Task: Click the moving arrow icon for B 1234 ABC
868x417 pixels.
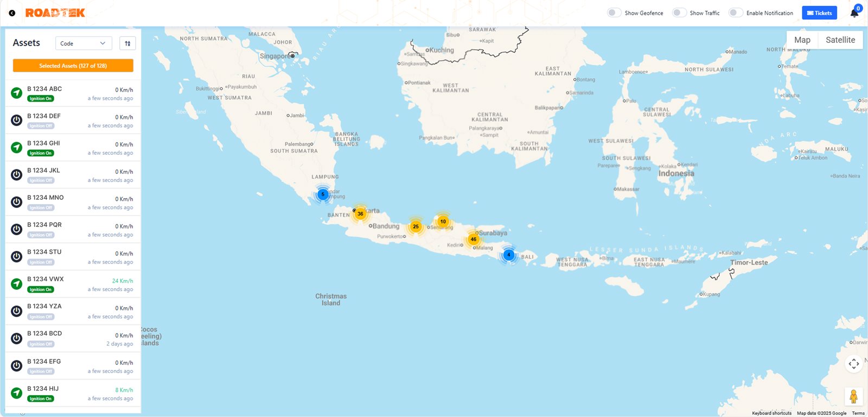Action: pos(17,93)
